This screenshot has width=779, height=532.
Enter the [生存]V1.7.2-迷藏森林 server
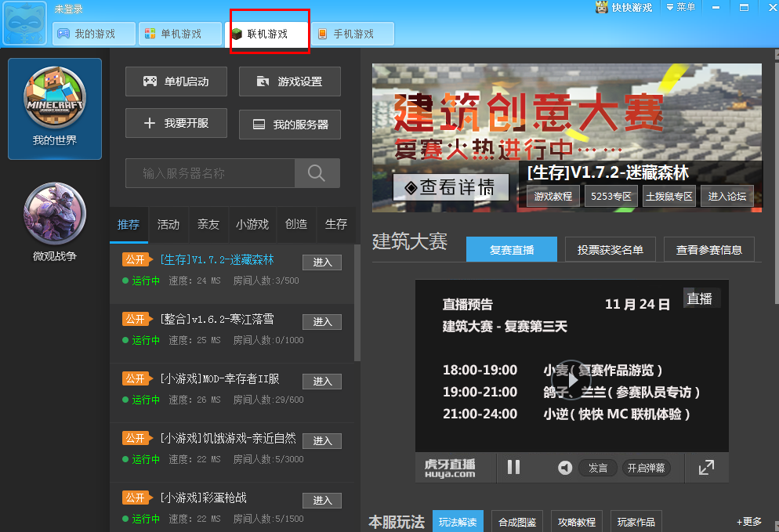click(322, 262)
